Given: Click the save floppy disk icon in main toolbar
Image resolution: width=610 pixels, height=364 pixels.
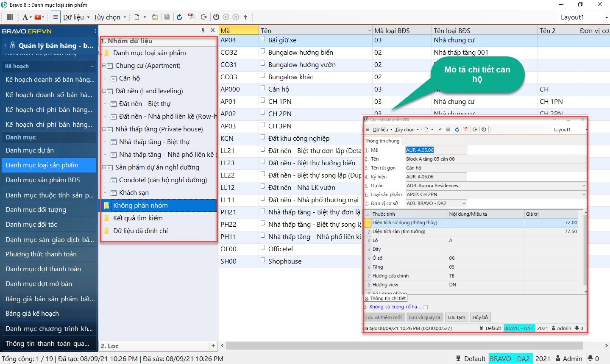Looking at the screenshot, I should (x=167, y=17).
